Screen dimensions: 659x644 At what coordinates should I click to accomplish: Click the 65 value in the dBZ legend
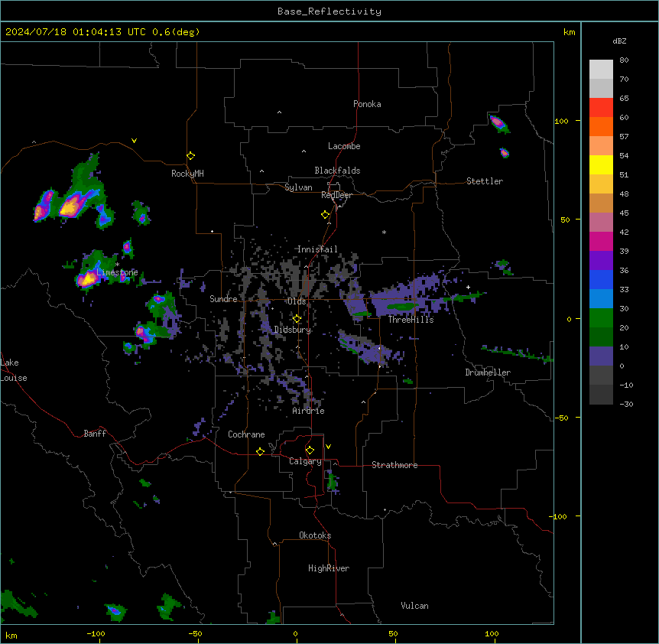pyautogui.click(x=624, y=99)
